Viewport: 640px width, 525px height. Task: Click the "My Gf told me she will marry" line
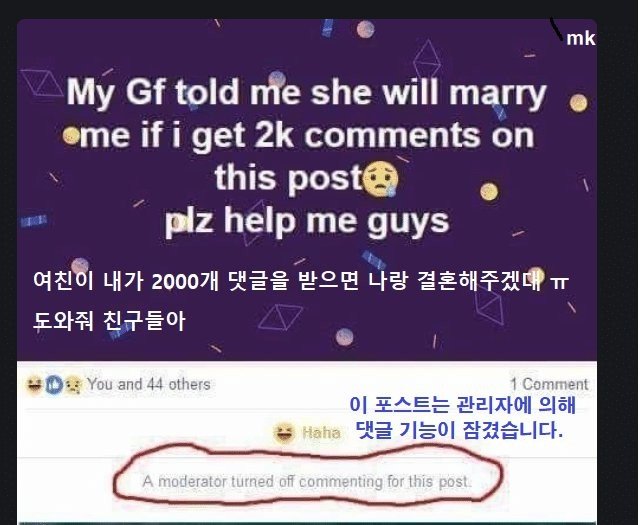pos(307,93)
